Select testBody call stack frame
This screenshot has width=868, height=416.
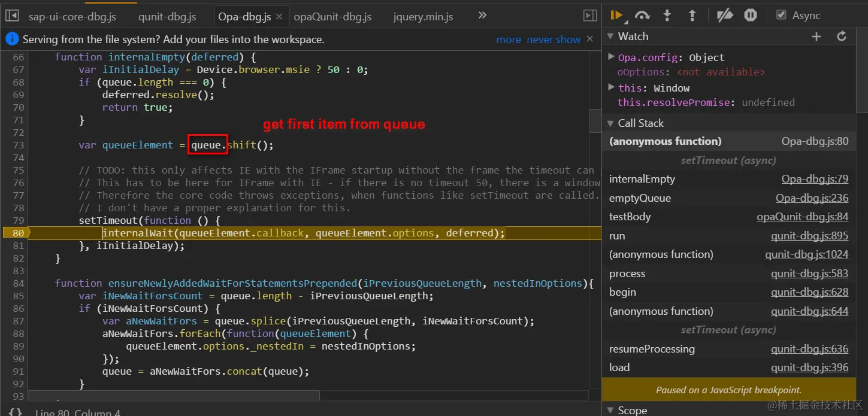[x=630, y=217]
